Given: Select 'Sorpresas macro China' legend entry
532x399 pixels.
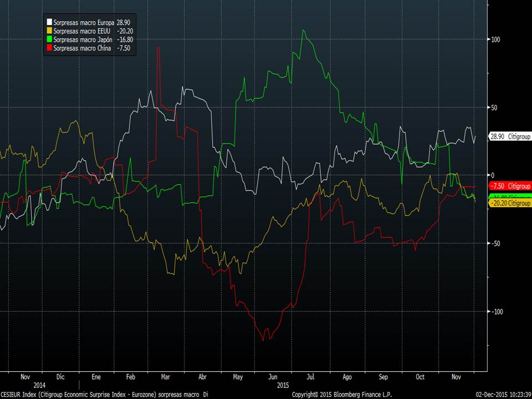Looking at the screenshot, I should point(82,48).
